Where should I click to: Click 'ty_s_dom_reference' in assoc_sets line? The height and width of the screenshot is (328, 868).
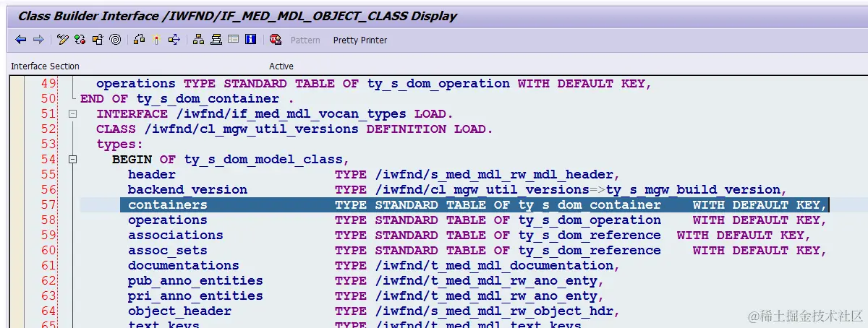click(590, 250)
